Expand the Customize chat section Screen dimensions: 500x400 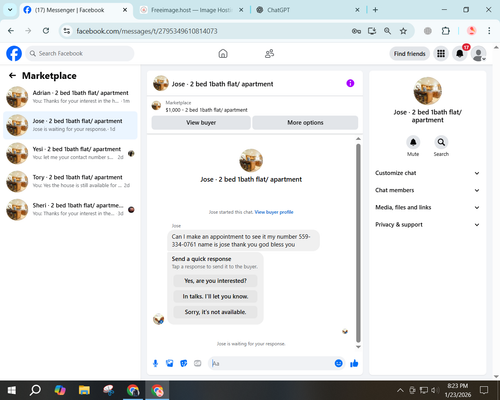tap(427, 173)
